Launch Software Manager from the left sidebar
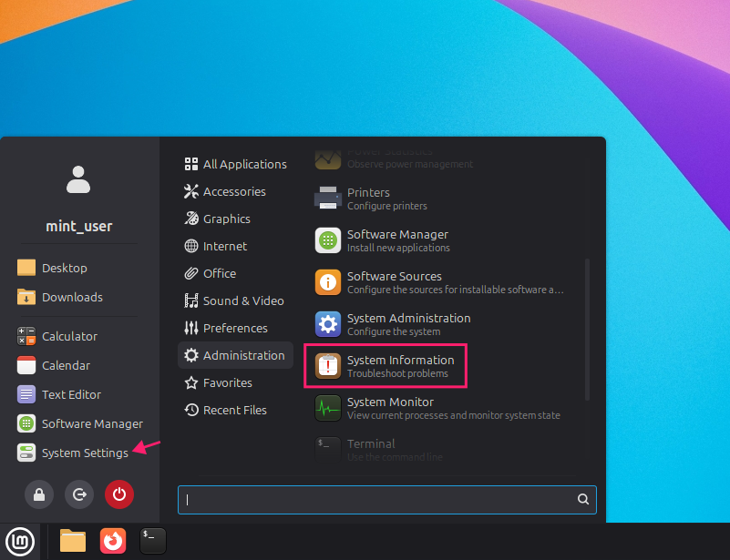This screenshot has width=730, height=560. [79, 423]
